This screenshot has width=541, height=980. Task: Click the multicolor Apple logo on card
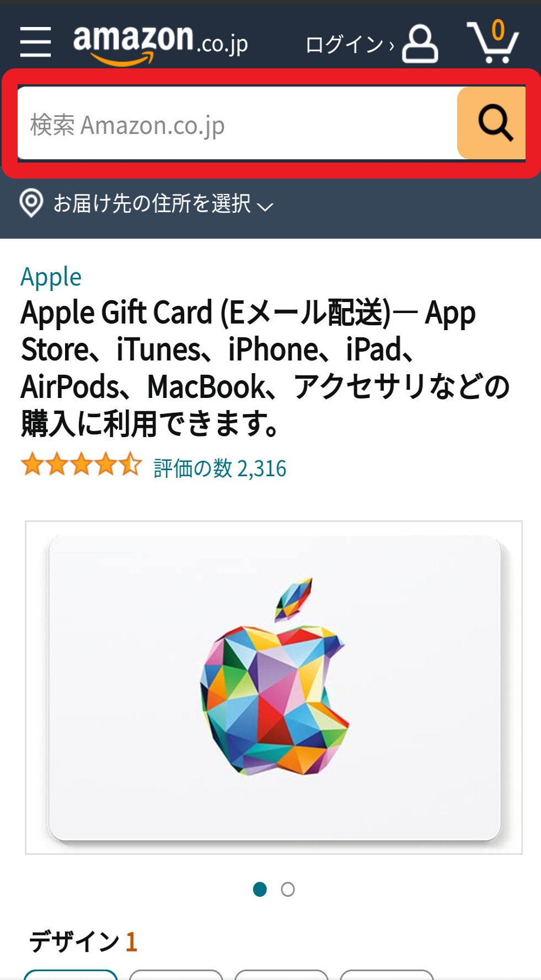tap(274, 677)
